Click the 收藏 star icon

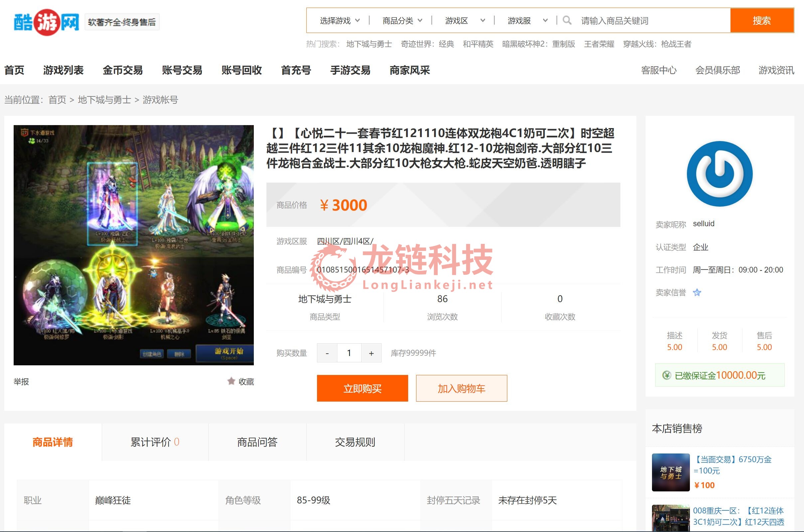coord(231,381)
